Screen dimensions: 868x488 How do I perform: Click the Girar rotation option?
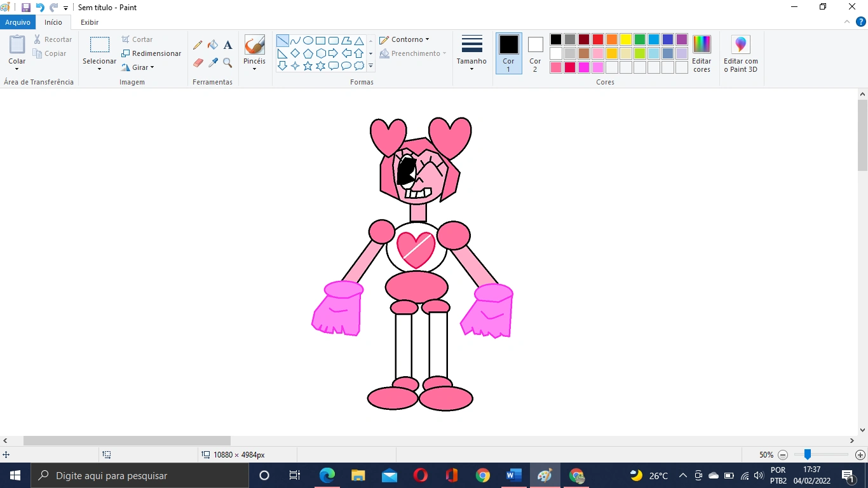click(x=138, y=67)
